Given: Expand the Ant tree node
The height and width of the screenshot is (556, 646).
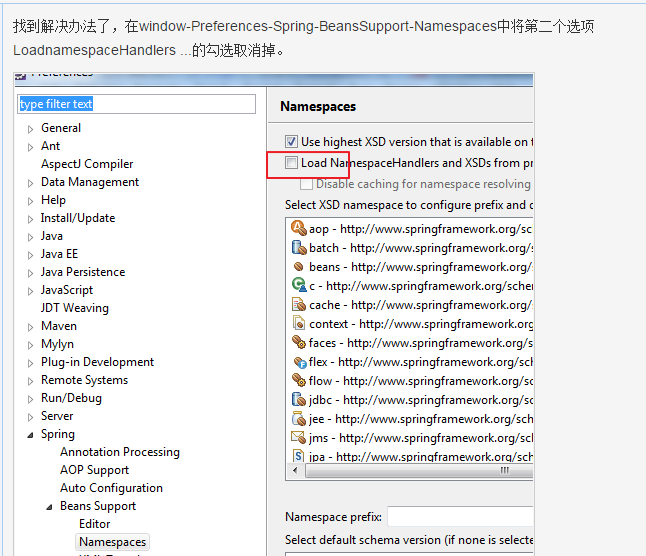Looking at the screenshot, I should tap(30, 147).
